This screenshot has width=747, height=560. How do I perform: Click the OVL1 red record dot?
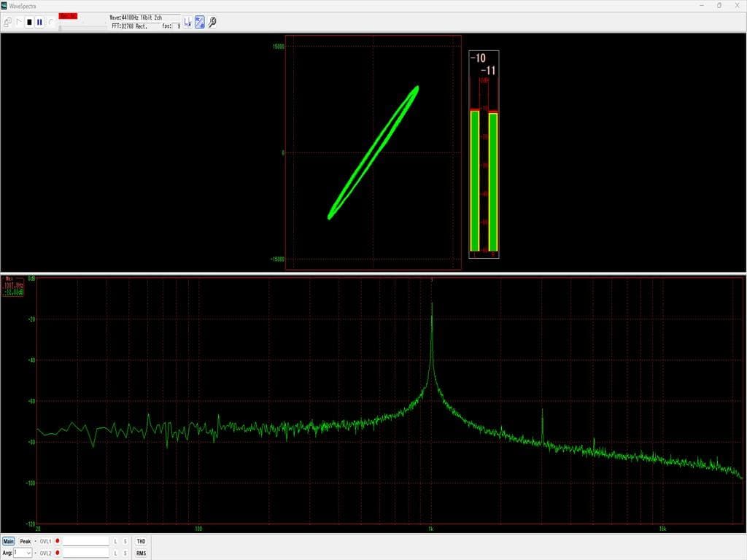pyautogui.click(x=58, y=542)
